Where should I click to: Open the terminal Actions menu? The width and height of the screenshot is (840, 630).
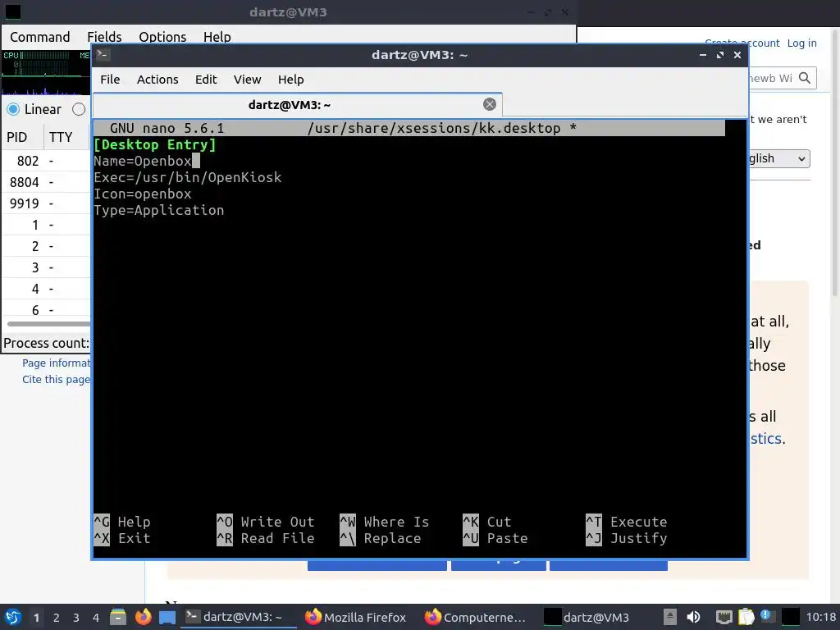pyautogui.click(x=157, y=80)
